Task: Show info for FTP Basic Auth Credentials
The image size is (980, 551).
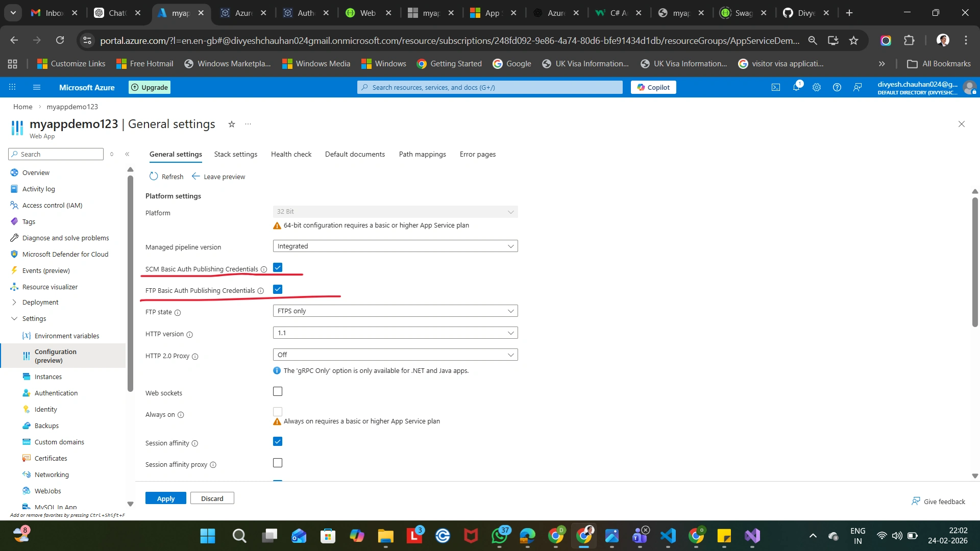Action: point(261,291)
